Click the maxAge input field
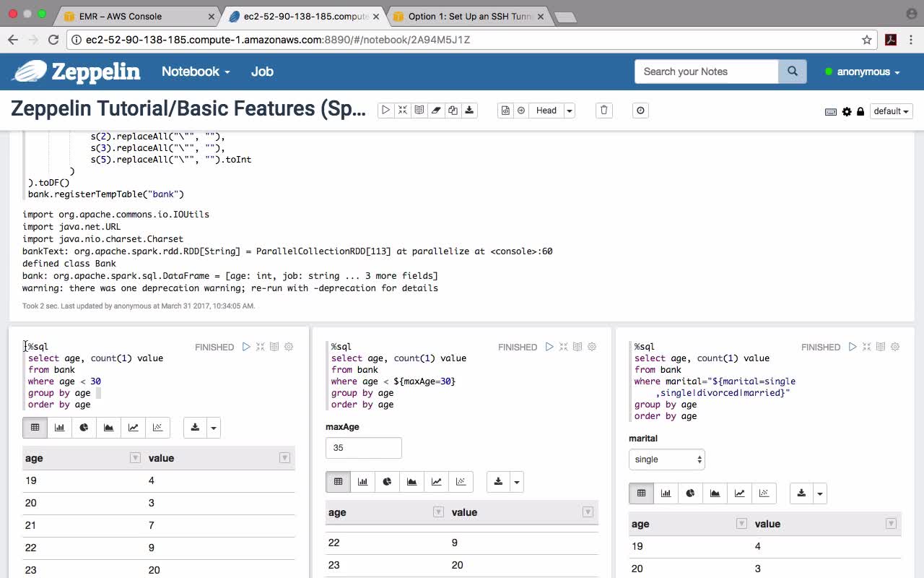The image size is (924, 578). tap(363, 448)
